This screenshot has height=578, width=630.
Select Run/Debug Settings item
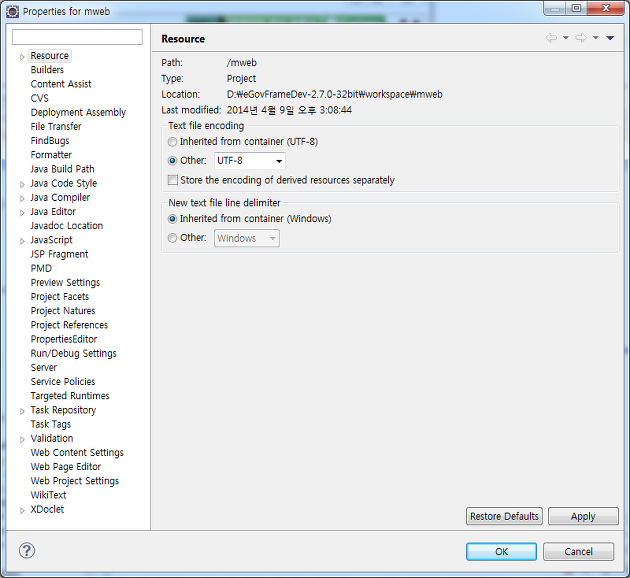74,353
